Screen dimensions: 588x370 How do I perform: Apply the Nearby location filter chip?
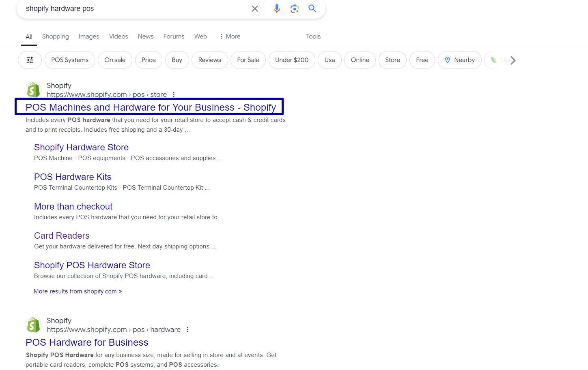coord(460,60)
